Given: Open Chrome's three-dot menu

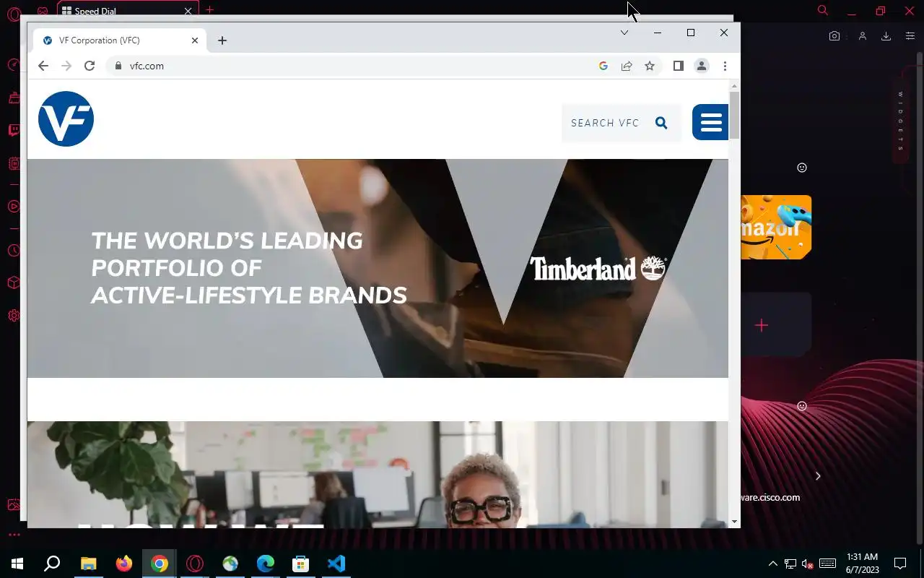Looking at the screenshot, I should 725,66.
